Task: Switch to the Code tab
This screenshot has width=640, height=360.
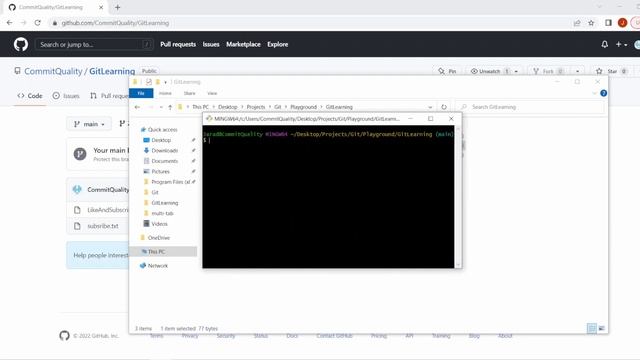Action: pyautogui.click(x=30, y=96)
